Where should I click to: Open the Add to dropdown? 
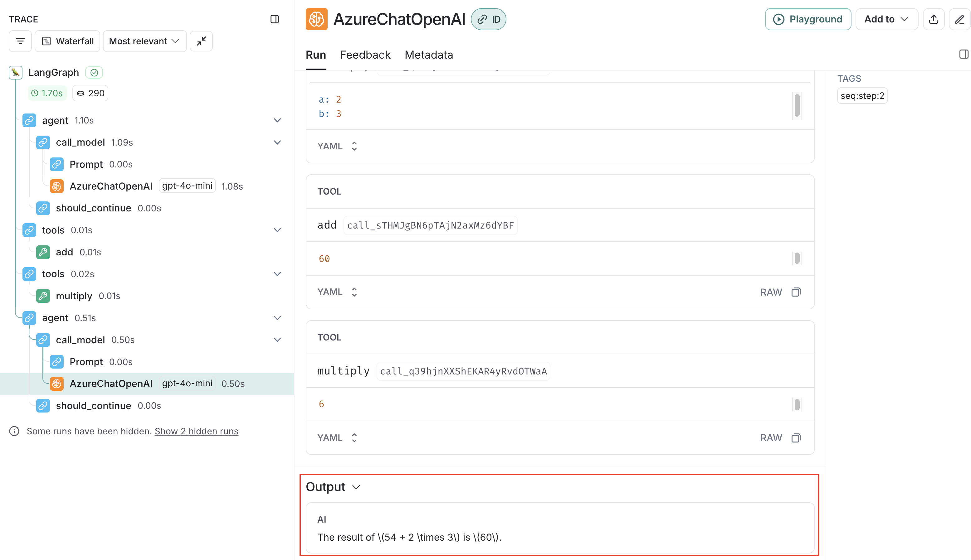[x=886, y=19]
